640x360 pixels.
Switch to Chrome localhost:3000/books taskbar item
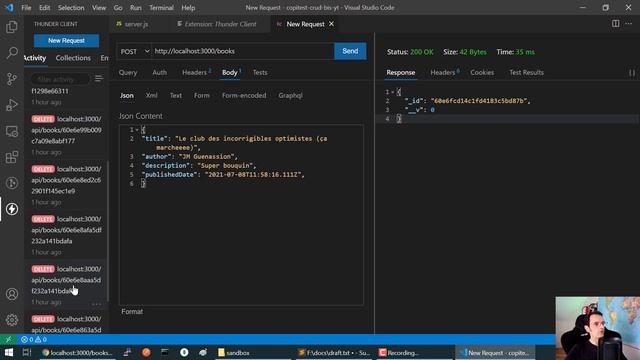[77, 353]
